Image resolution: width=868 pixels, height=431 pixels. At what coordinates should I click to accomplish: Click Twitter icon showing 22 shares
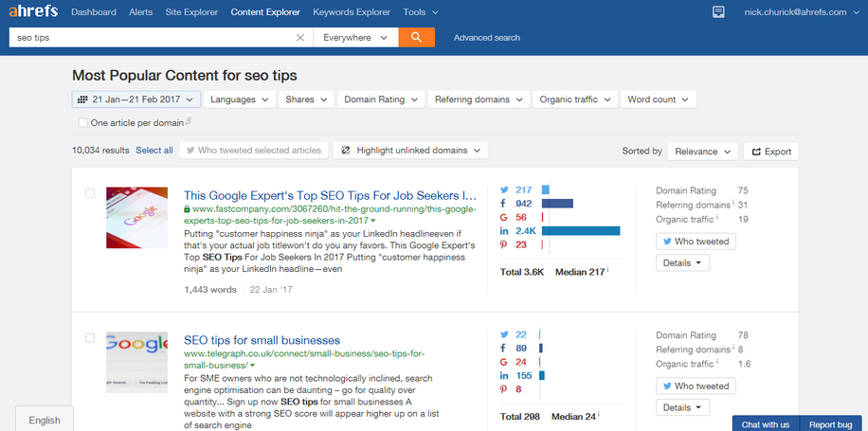(504, 334)
